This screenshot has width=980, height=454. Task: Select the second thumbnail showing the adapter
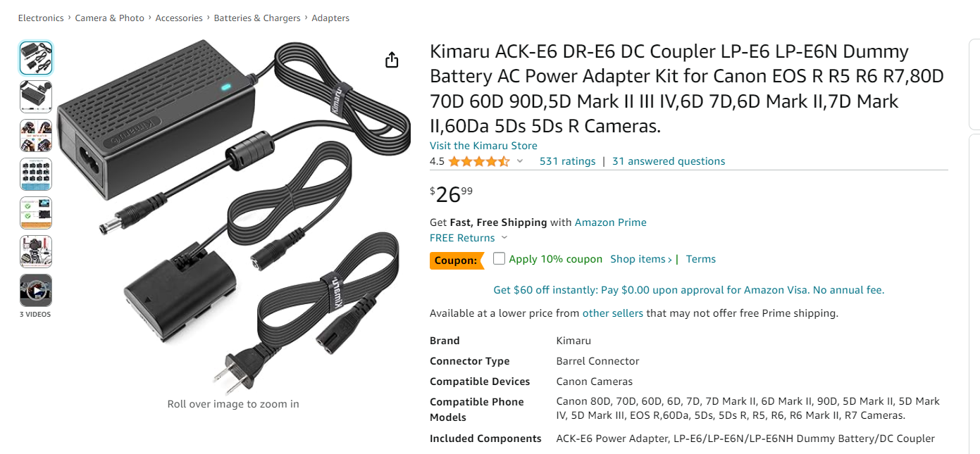pos(35,96)
